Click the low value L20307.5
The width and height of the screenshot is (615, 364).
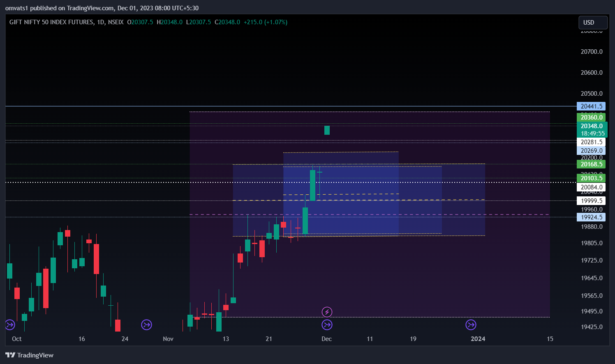pyautogui.click(x=199, y=22)
